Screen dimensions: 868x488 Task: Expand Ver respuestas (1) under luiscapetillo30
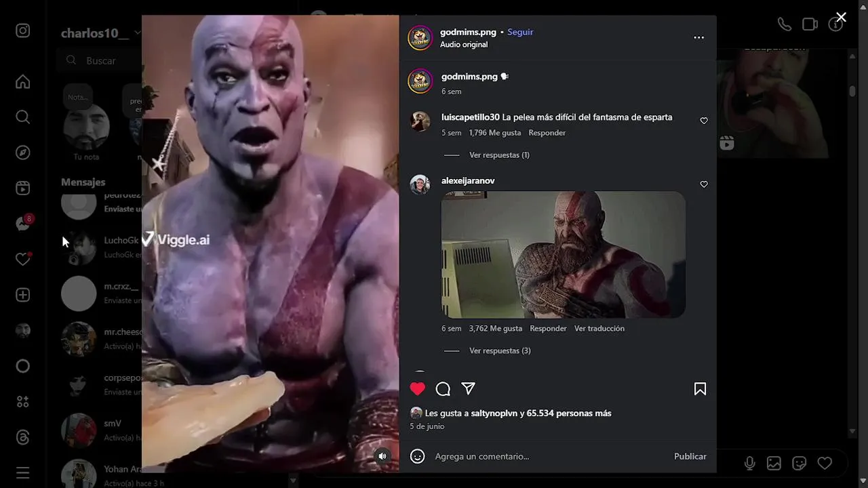[x=499, y=155]
